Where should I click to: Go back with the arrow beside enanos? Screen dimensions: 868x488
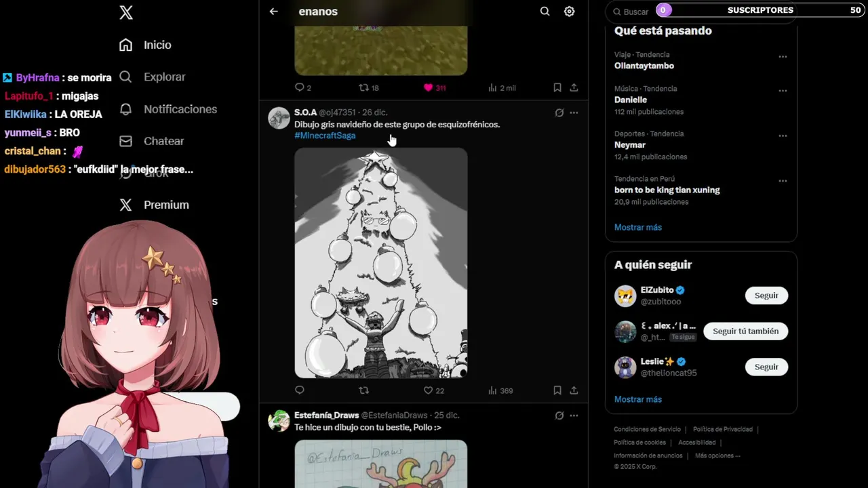point(273,12)
